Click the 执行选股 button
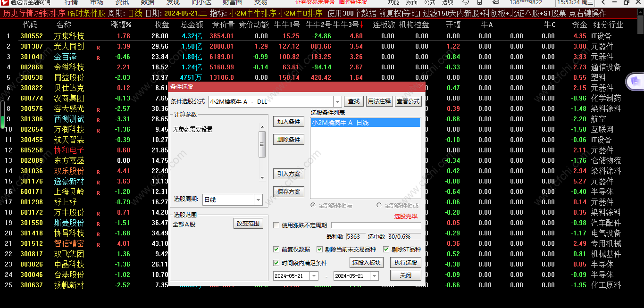 click(406, 263)
